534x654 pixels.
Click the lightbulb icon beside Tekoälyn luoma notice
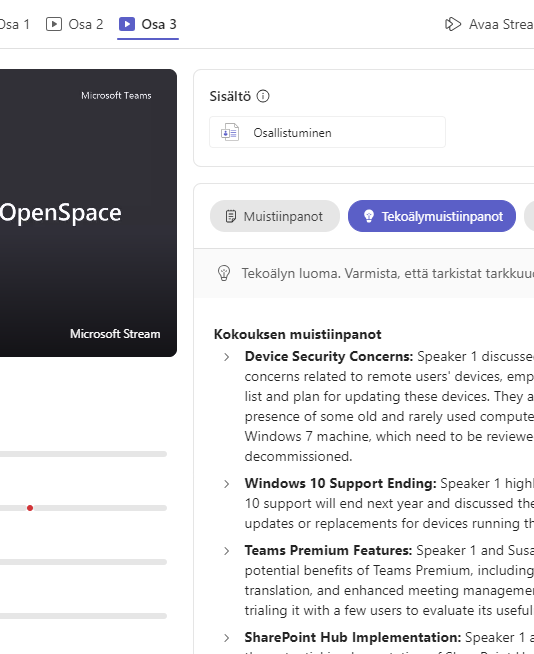point(224,273)
